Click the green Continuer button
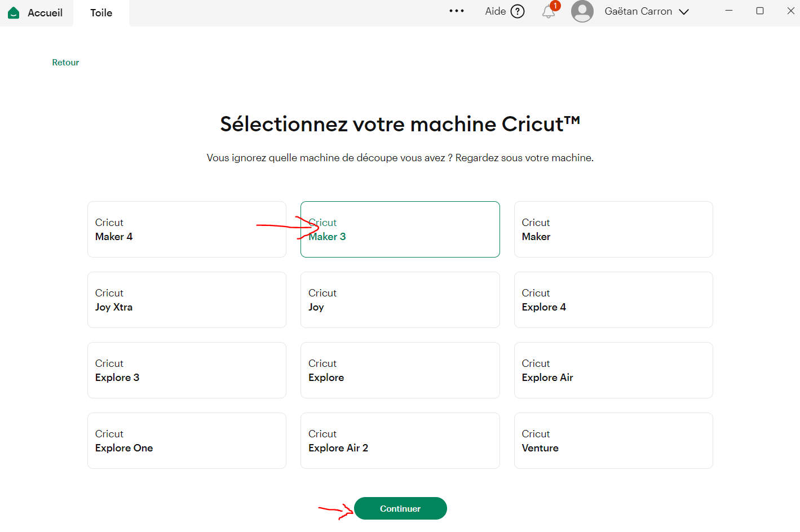This screenshot has height=532, width=800. pyautogui.click(x=400, y=508)
